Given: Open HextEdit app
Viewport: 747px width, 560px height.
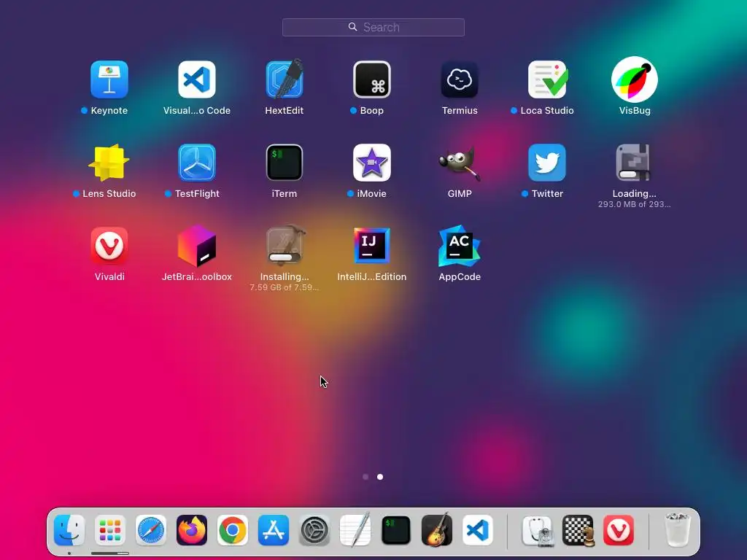Looking at the screenshot, I should coord(285,79).
